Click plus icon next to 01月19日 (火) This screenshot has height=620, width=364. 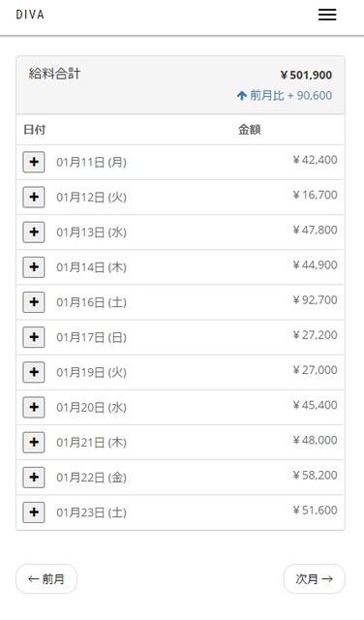tap(34, 372)
